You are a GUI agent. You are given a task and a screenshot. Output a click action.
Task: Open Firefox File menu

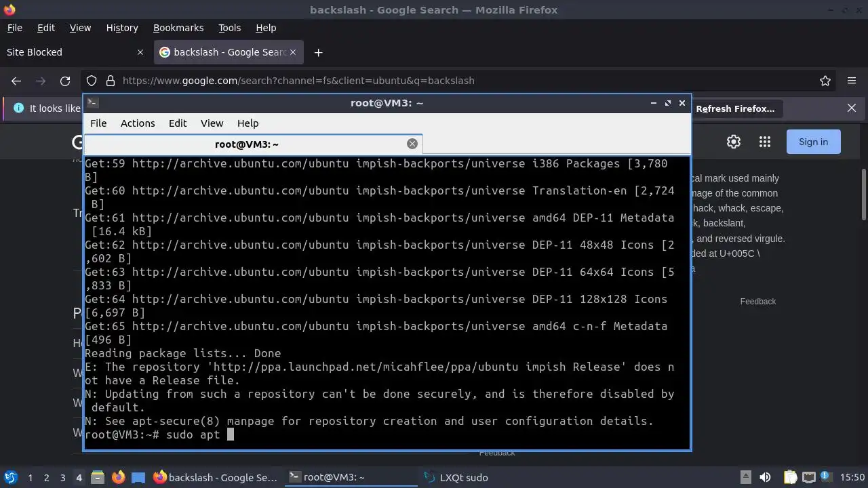pyautogui.click(x=14, y=28)
